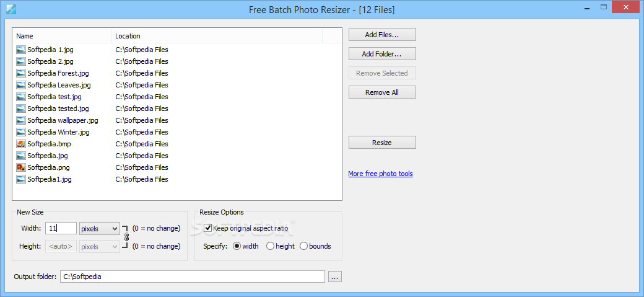Sort list by Location column header
The image size is (644, 297).
click(217, 36)
